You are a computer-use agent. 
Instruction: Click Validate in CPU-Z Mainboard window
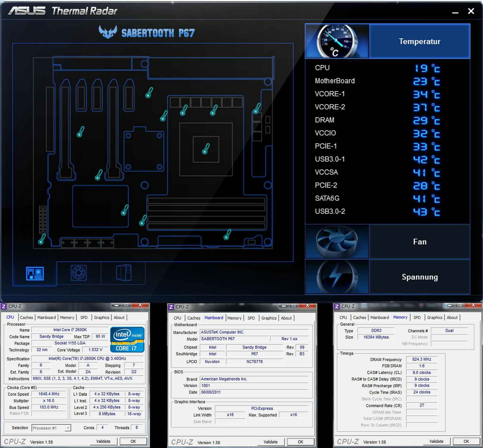(270, 442)
